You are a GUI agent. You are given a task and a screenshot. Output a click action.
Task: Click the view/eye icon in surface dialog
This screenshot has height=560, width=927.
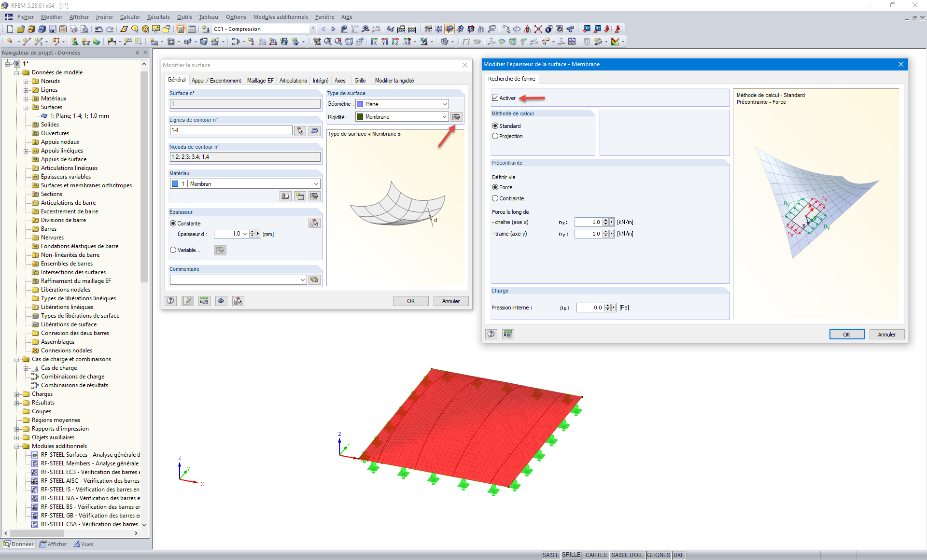point(221,301)
